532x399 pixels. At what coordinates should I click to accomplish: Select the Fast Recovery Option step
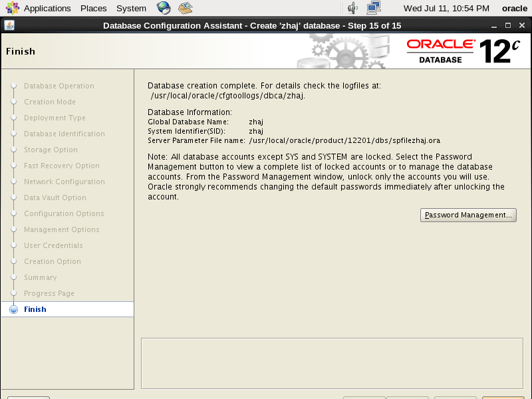(62, 166)
